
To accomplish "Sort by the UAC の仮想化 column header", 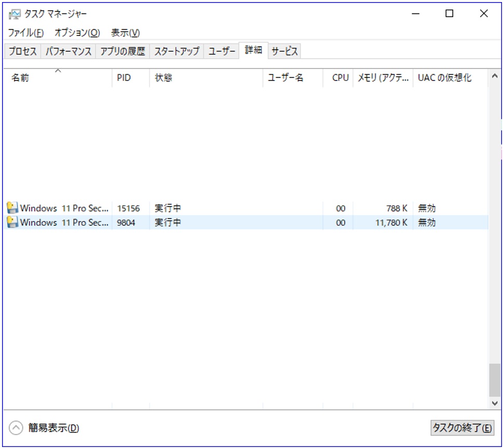I will pos(451,78).
